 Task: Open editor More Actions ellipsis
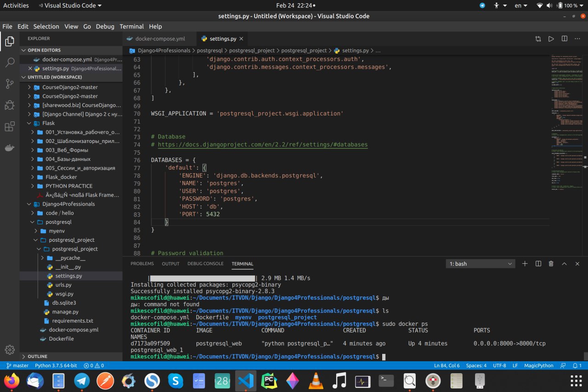point(578,39)
